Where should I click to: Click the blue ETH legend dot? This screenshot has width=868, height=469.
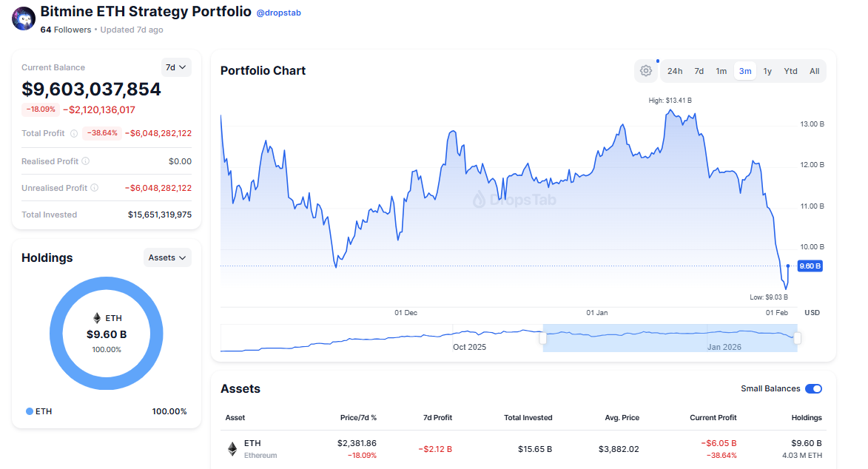[30, 411]
